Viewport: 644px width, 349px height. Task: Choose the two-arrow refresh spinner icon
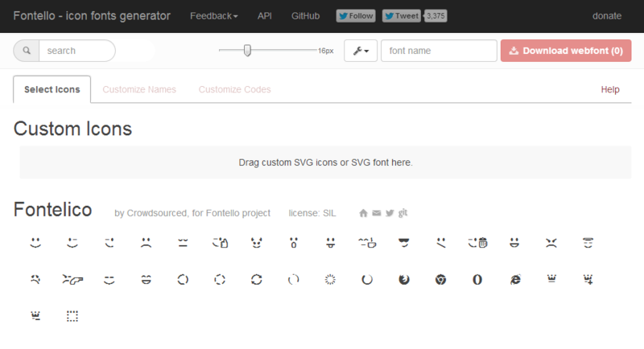257,280
